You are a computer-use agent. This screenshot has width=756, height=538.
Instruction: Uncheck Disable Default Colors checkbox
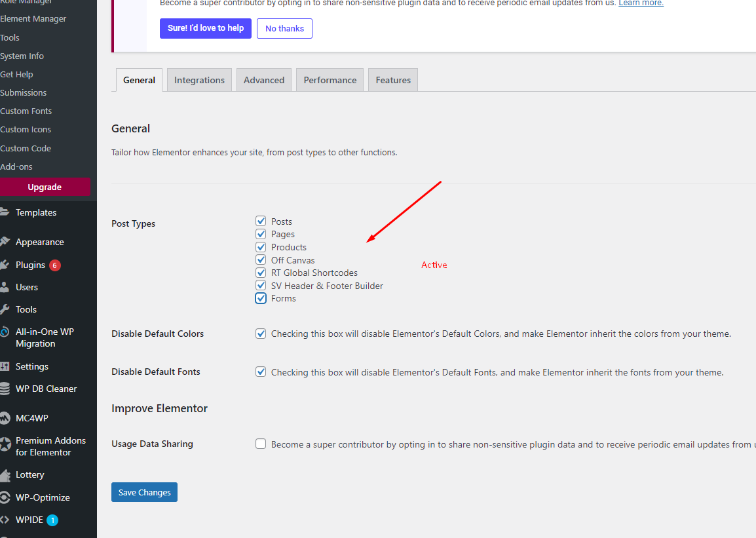pyautogui.click(x=261, y=334)
